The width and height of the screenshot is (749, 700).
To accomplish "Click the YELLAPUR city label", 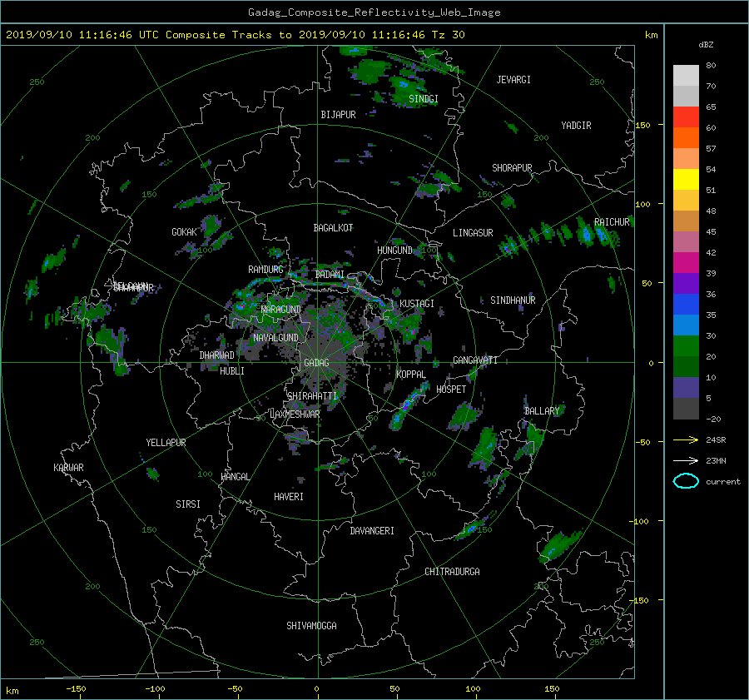I will [166, 443].
